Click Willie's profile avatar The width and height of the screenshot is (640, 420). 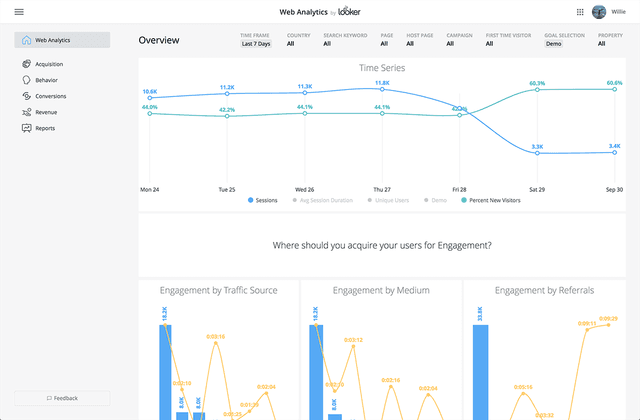(599, 12)
